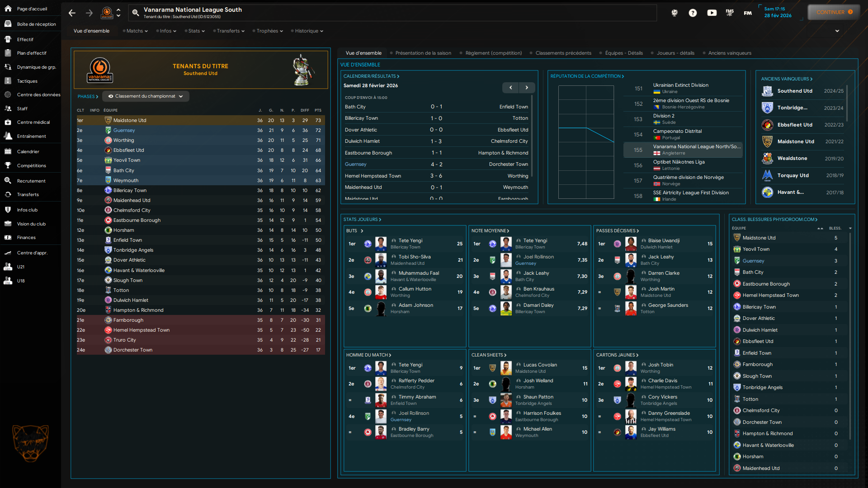Click Tete Yengi's player photo in Buts
This screenshot has height=488, width=868.
tap(381, 244)
